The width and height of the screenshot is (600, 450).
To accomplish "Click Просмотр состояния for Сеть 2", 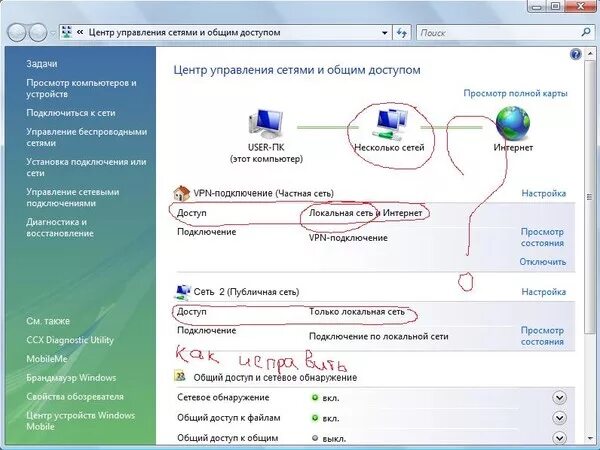I will tap(542, 336).
